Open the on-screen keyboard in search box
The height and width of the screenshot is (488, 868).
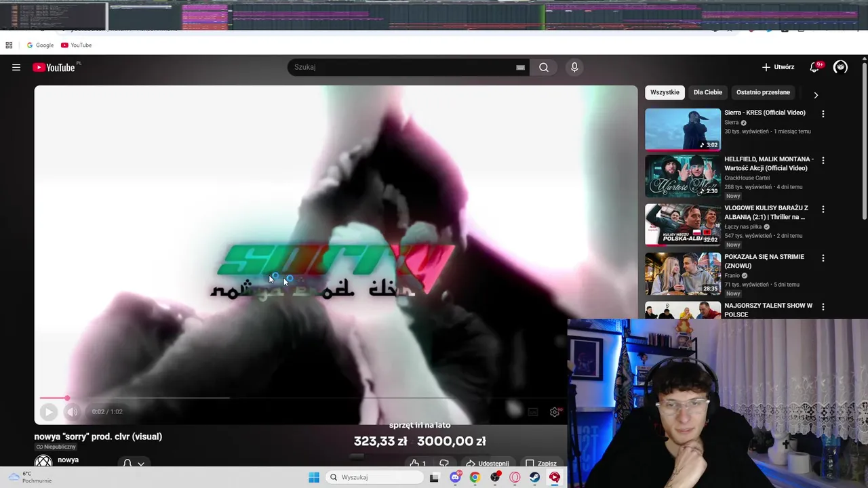pos(520,67)
